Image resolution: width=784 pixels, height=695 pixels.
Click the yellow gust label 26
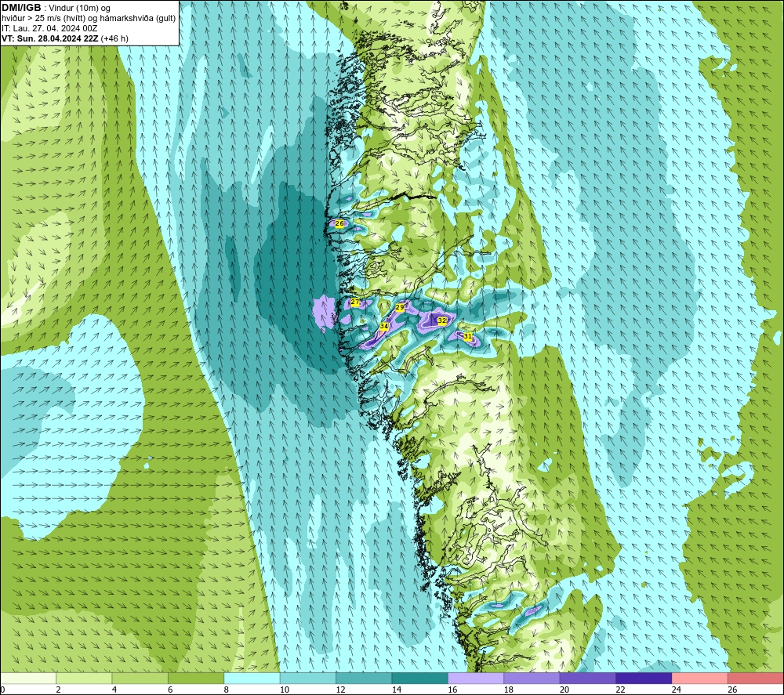pyautogui.click(x=339, y=223)
